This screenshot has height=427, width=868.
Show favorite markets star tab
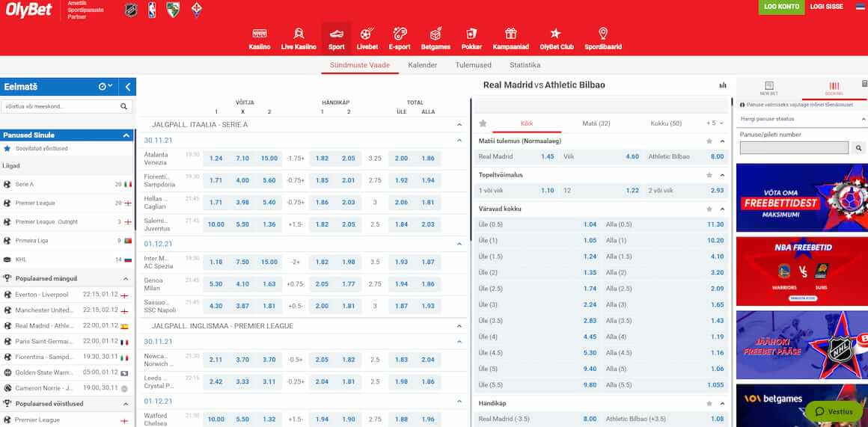483,123
